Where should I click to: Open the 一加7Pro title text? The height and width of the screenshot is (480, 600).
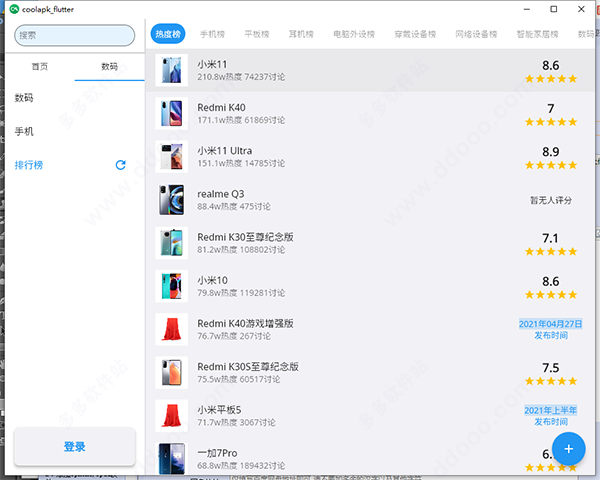pos(217,454)
